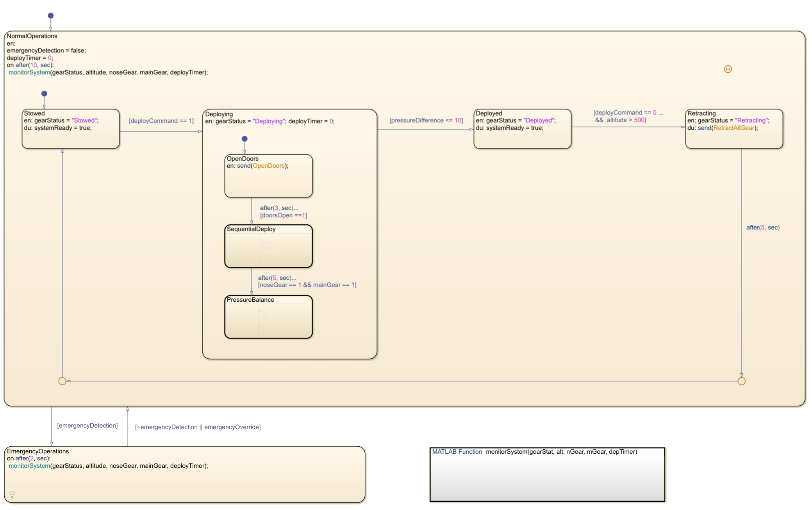Screen dimensions: 812x510
Task: Select the initial transition marker above NormalOperations
Action: tap(50, 15)
